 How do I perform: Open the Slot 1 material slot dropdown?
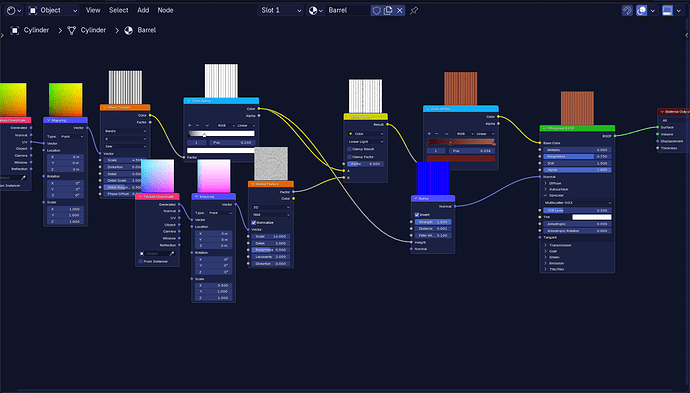[280, 10]
